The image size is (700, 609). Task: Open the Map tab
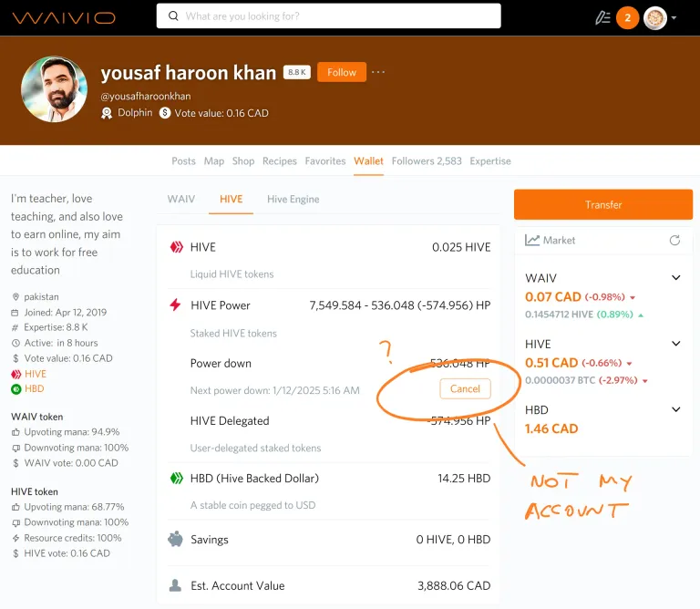(x=214, y=160)
